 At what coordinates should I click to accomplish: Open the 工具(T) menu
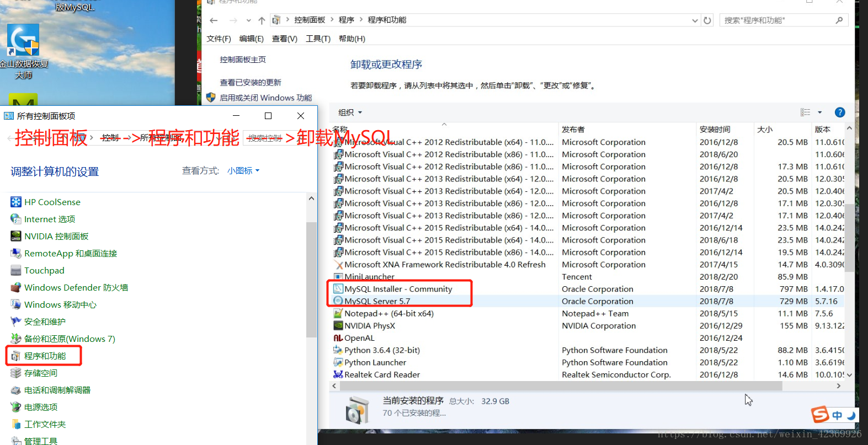pos(318,39)
